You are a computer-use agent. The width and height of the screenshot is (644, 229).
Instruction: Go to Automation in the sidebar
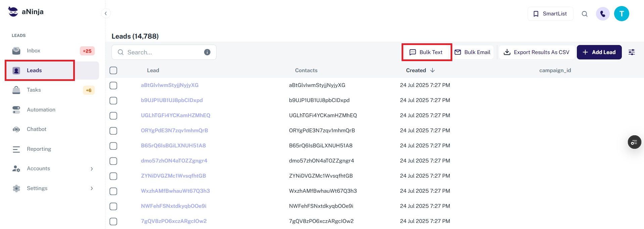tap(41, 110)
